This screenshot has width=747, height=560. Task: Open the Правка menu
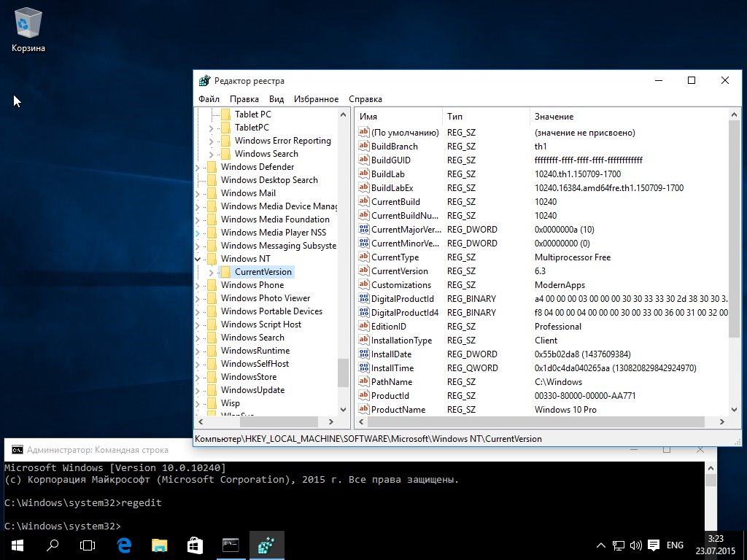(244, 99)
